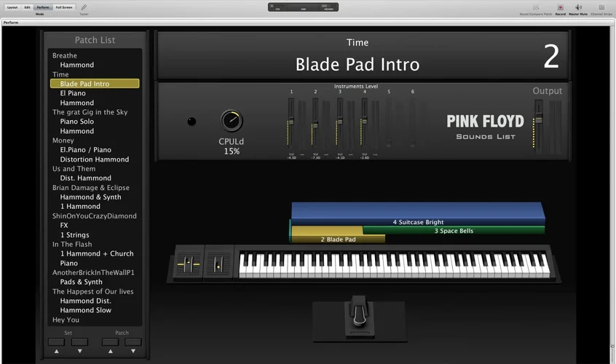
Task: Select the In The Flash set
Action: coord(72,244)
